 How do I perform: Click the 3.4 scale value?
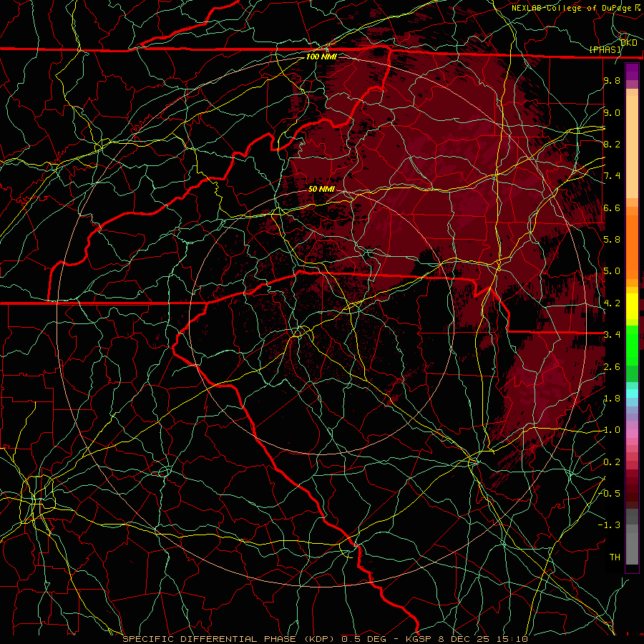tap(612, 335)
